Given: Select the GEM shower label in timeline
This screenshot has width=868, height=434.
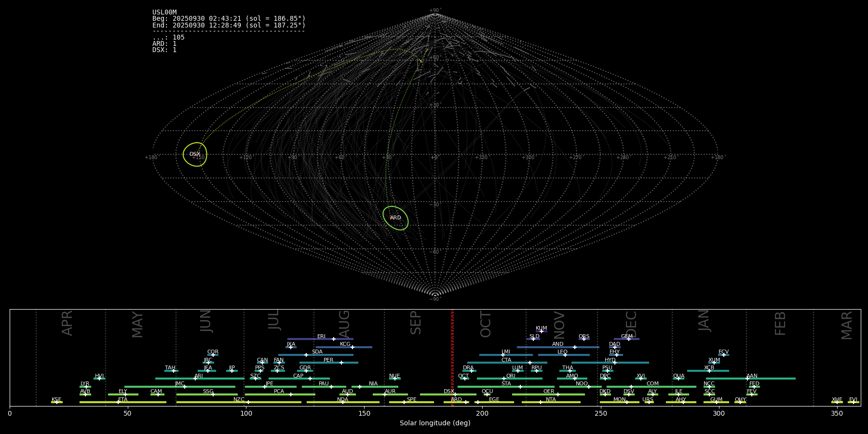Looking at the screenshot, I should tap(626, 337).
